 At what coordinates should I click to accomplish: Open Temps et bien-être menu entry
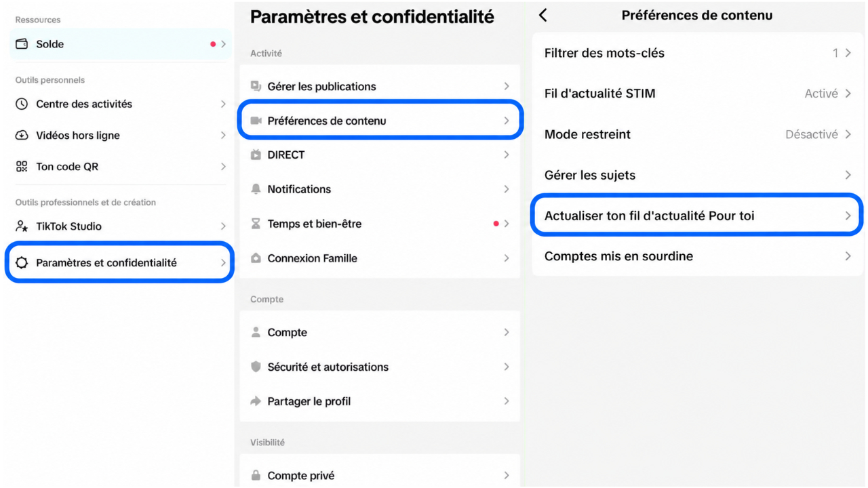(380, 224)
